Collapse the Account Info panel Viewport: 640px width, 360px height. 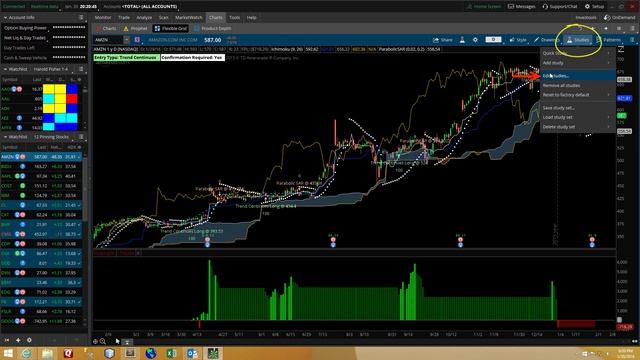point(5,18)
